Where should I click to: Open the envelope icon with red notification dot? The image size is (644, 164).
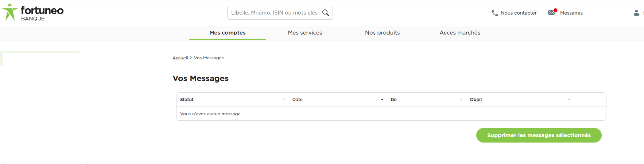(552, 12)
